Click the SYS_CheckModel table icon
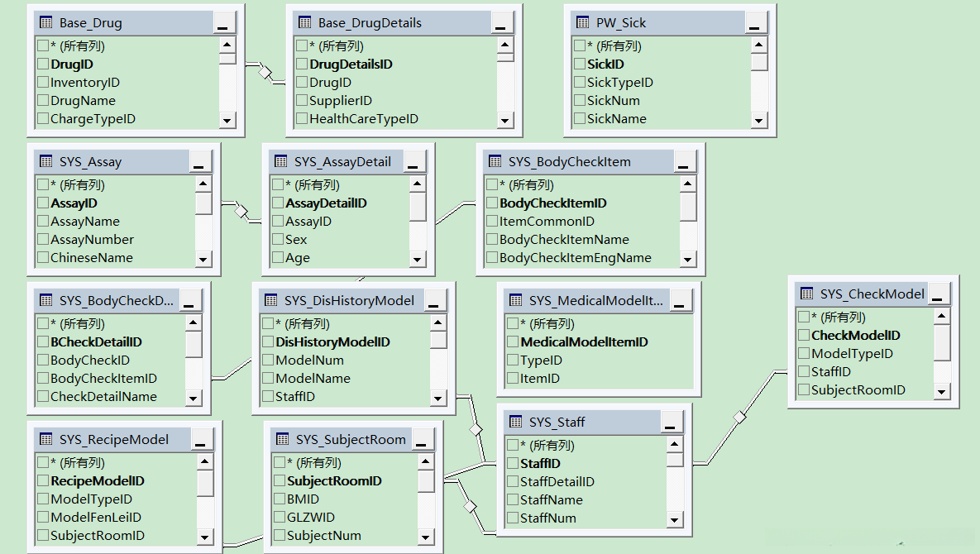This screenshot has width=980, height=554. [807, 294]
